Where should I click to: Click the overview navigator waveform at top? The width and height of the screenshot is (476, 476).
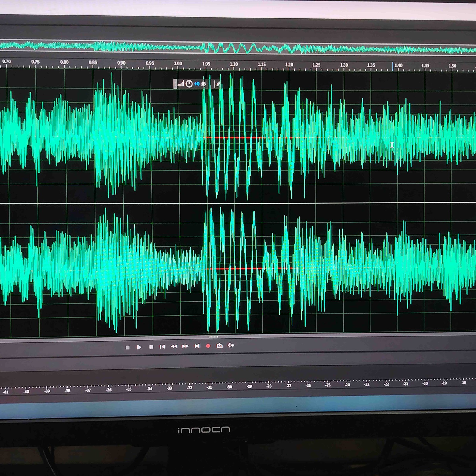(x=238, y=48)
